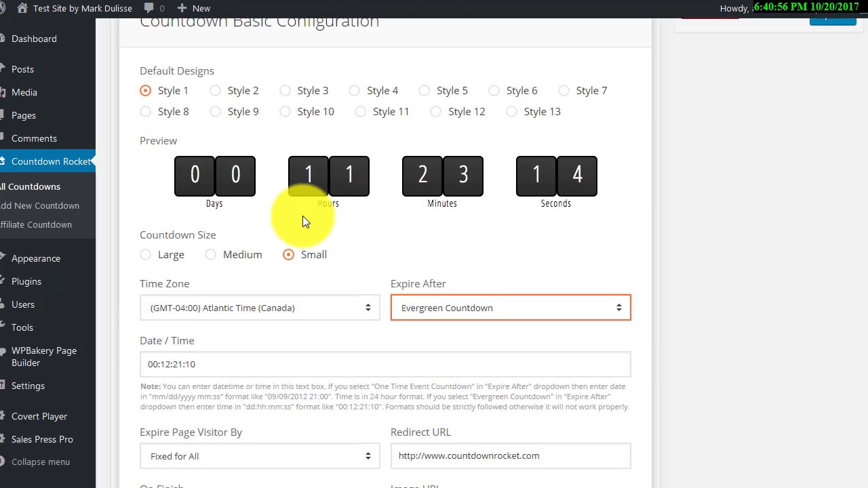
Task: Choose Style 6 countdown design
Action: tap(494, 90)
